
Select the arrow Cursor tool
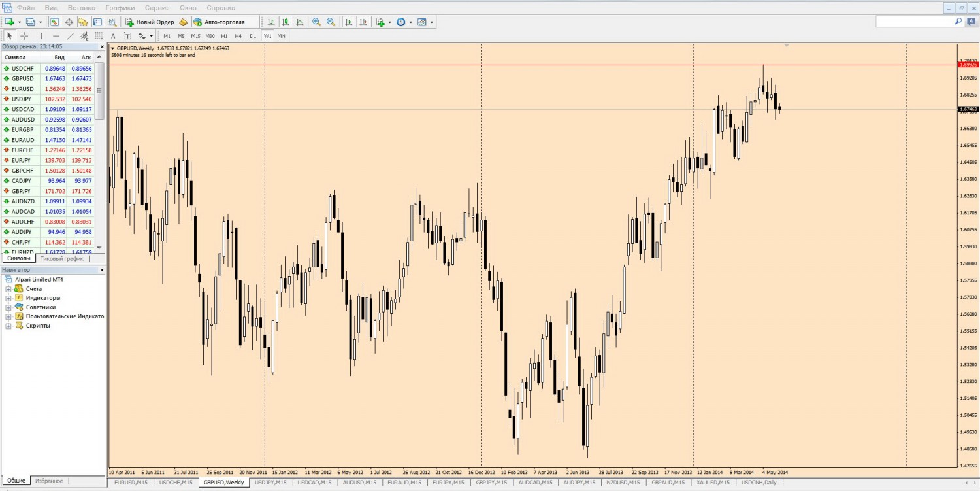pos(9,36)
